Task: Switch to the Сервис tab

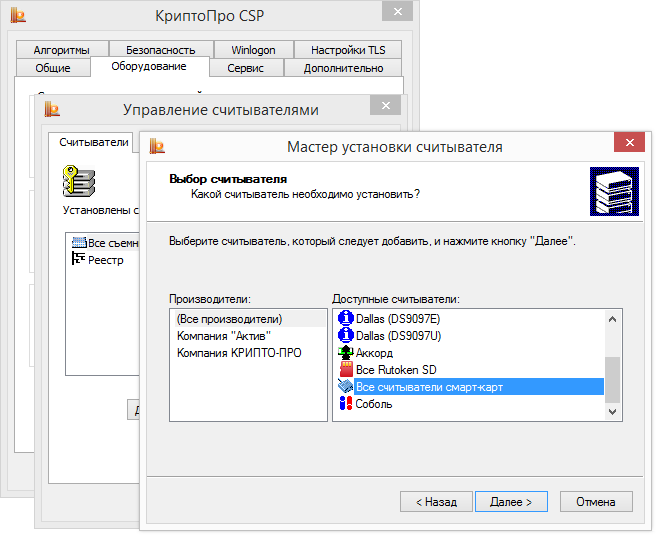Action: (x=246, y=68)
